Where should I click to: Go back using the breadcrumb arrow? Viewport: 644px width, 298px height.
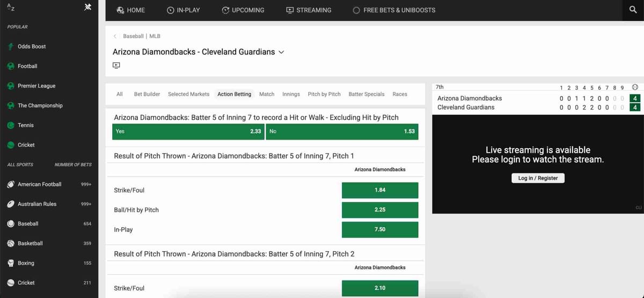(x=115, y=37)
